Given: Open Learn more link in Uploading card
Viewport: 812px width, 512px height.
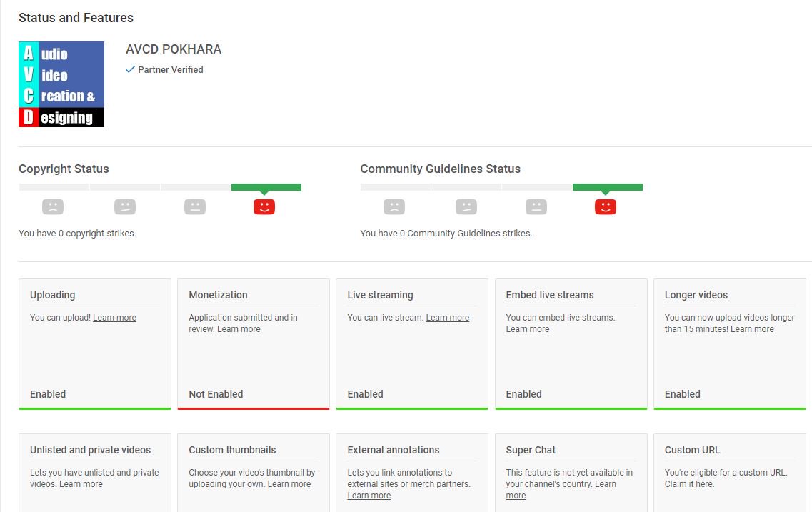Looking at the screenshot, I should click(114, 317).
